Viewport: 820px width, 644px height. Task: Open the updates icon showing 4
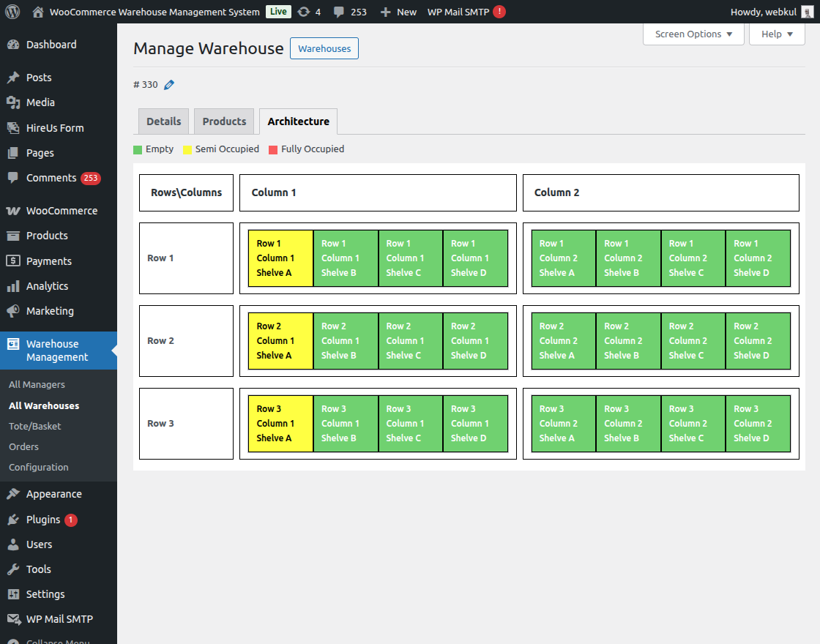tap(303, 12)
